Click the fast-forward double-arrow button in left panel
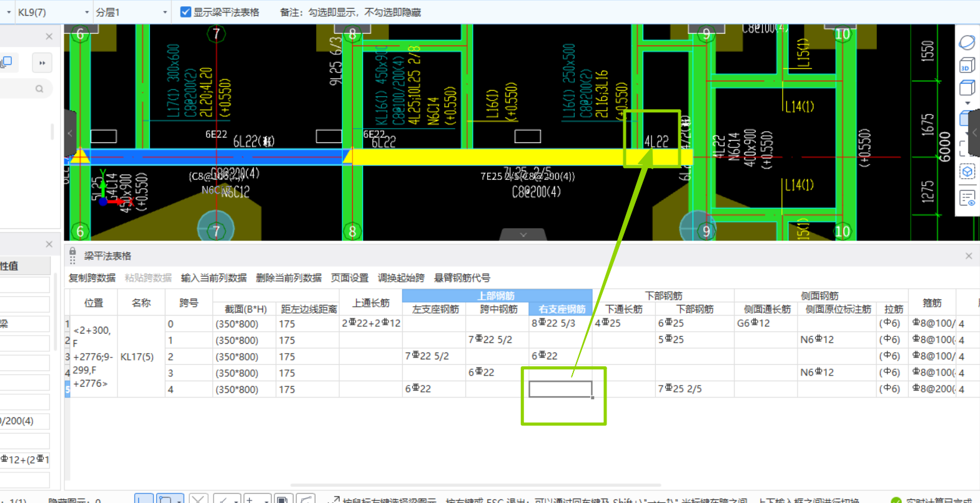980x503 pixels. pos(42,62)
